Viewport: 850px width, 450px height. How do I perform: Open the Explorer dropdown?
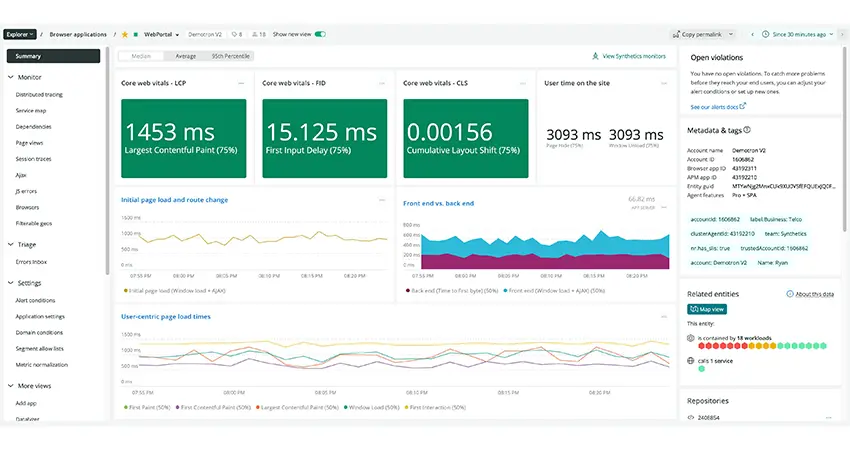coord(20,34)
